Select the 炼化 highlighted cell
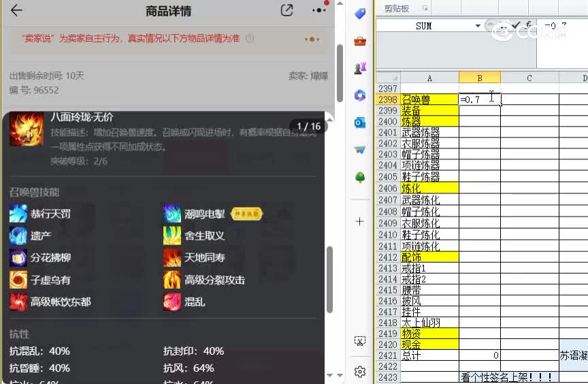 [429, 188]
